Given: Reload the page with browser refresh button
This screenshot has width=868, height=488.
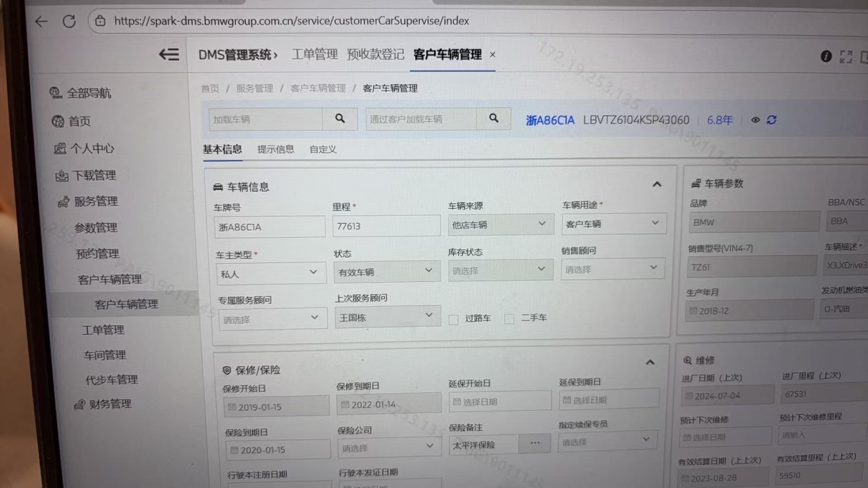Looking at the screenshot, I should coord(68,21).
